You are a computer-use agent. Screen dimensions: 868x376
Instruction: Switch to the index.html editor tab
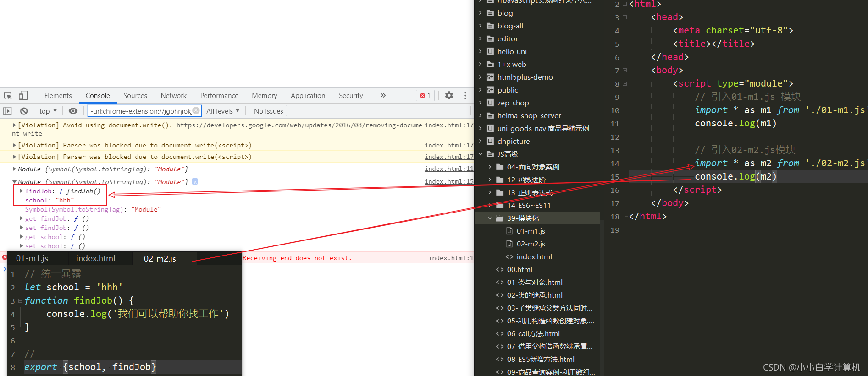click(x=96, y=258)
